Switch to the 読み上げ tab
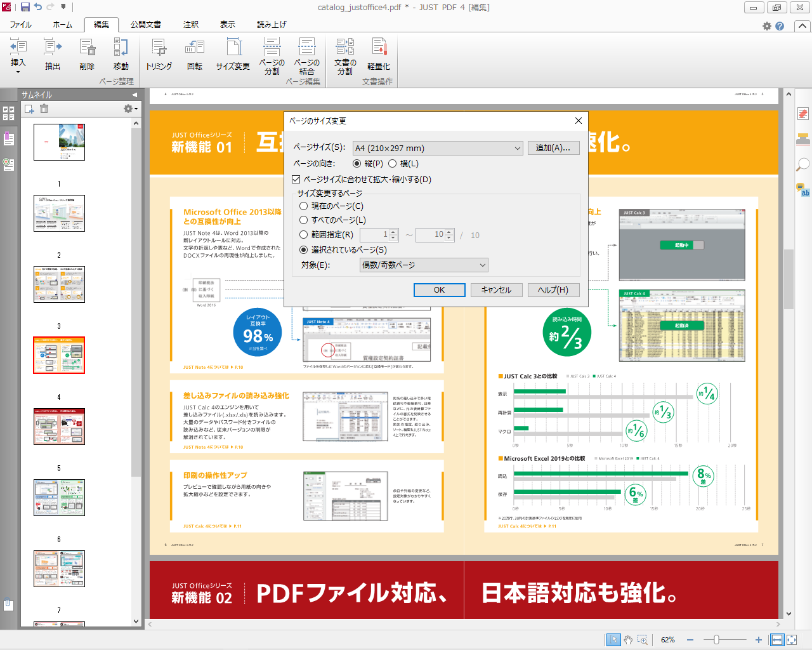The image size is (812, 650). coord(272,24)
